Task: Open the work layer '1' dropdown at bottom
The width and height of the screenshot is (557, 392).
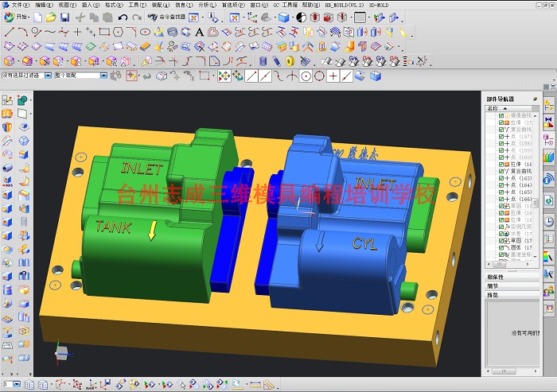Action: [x=17, y=384]
